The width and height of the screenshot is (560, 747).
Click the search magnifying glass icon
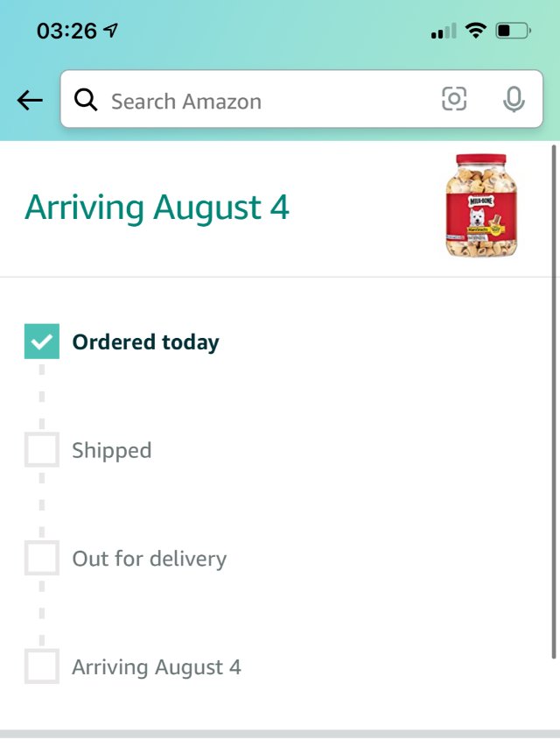pyautogui.click(x=86, y=101)
